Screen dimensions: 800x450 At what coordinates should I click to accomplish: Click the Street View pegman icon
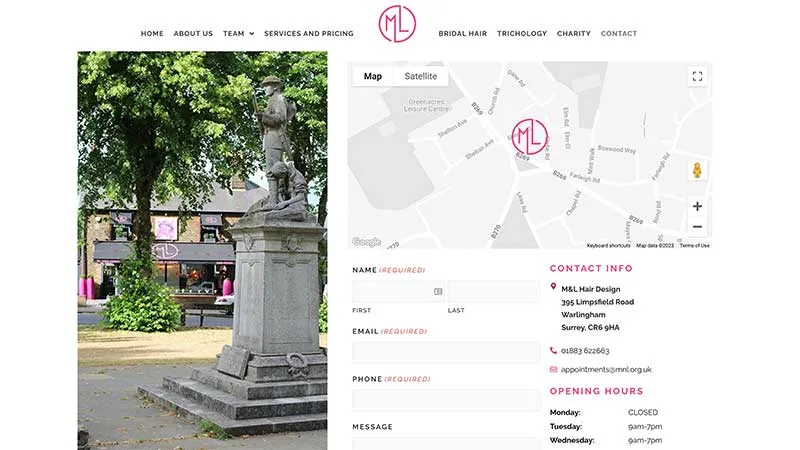[697, 170]
